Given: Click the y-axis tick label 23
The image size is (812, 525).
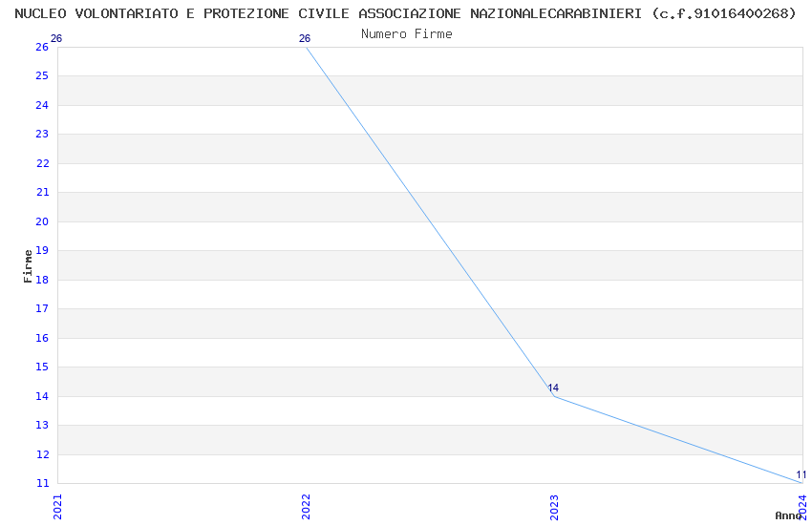Looking at the screenshot, I should click(x=42, y=135).
